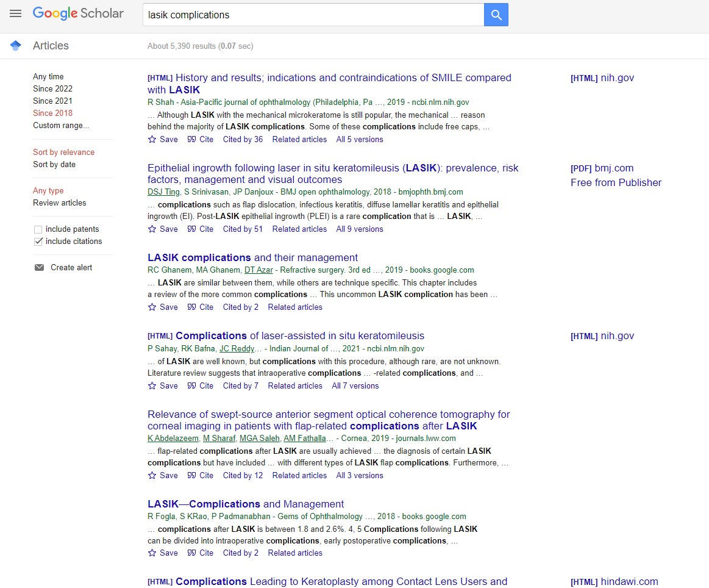Click the Scholar diamond icon beside Articles
The height and width of the screenshot is (588, 709).
[x=15, y=45]
